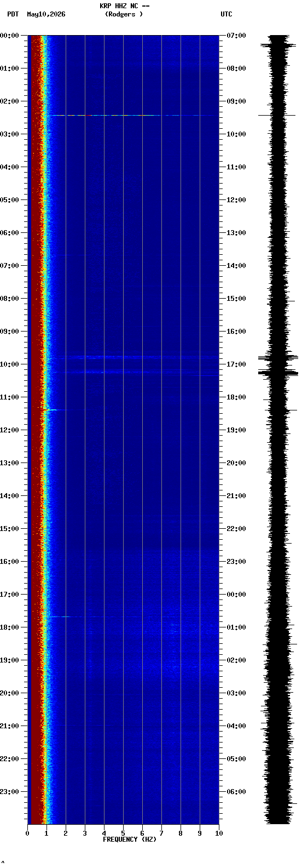Image resolution: width=302 pixels, height=868 pixels.
Task: Click the 17:00 UTC time label
Action: pos(236,364)
